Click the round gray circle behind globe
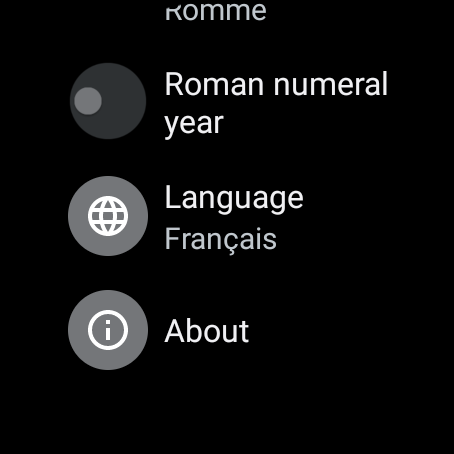The width and height of the screenshot is (454, 454). pyautogui.click(x=108, y=216)
